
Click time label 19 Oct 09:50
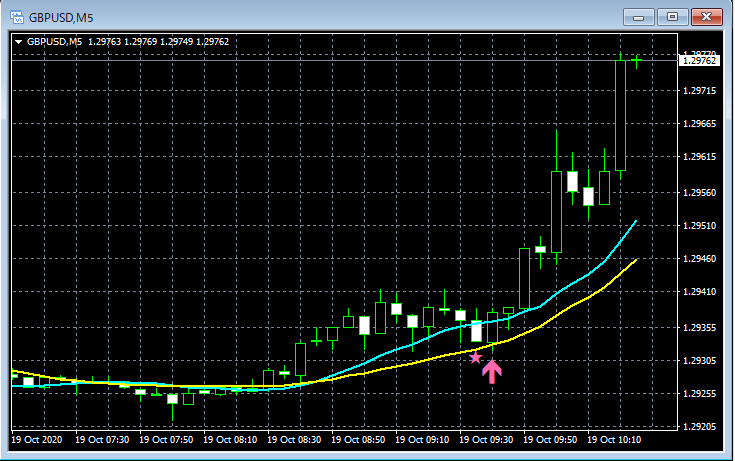550,440
